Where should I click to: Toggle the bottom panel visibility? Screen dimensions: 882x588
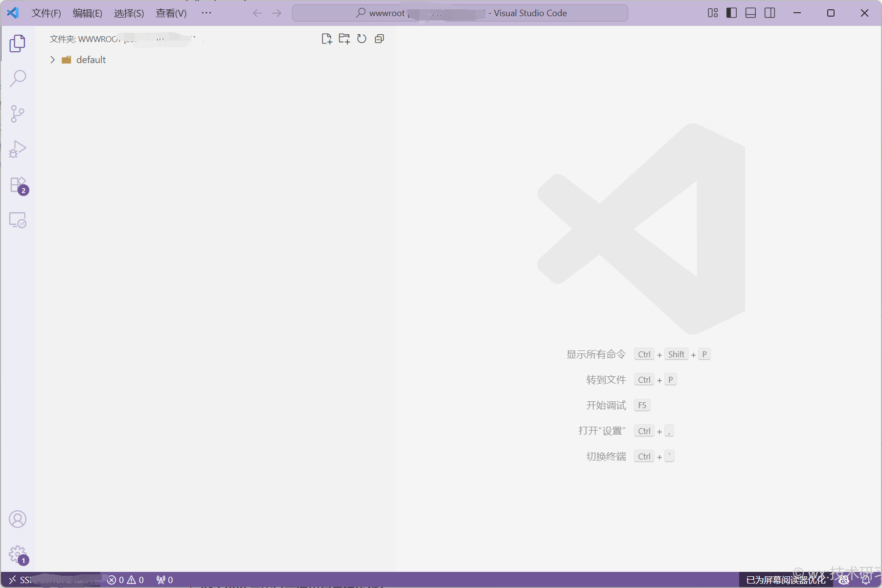[751, 13]
